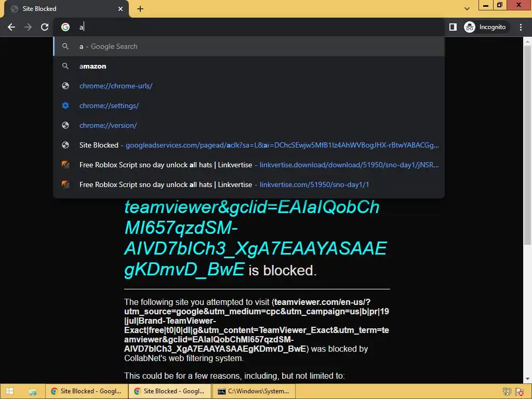Open a new tab with the plus button
The width and height of the screenshot is (532, 399).
click(x=140, y=9)
